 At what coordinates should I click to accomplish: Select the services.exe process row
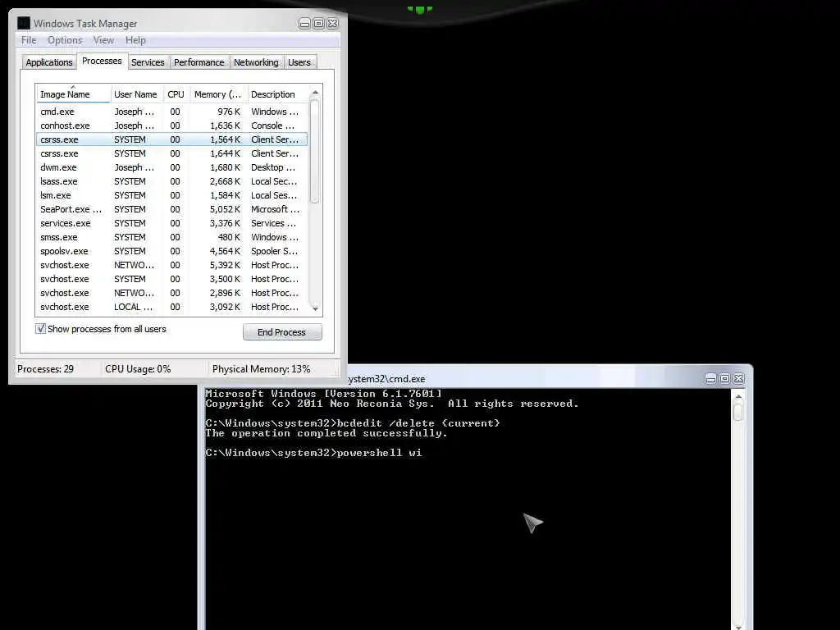coord(171,223)
